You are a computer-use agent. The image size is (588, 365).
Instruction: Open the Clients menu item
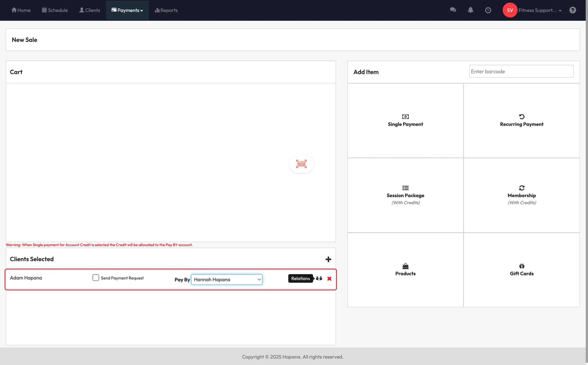(x=90, y=10)
